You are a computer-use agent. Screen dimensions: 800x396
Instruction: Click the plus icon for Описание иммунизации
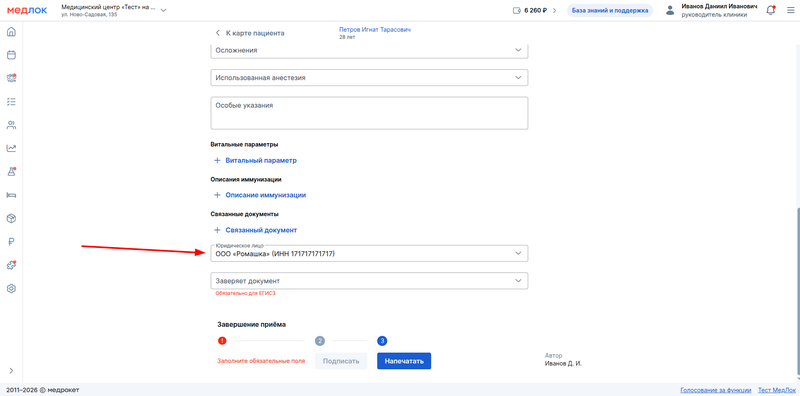click(x=217, y=195)
